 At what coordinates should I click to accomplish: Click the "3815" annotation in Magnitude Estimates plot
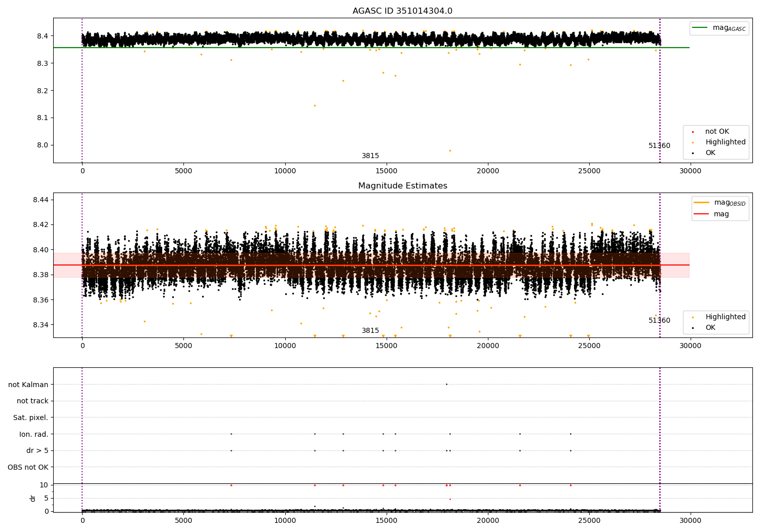pos(370,331)
